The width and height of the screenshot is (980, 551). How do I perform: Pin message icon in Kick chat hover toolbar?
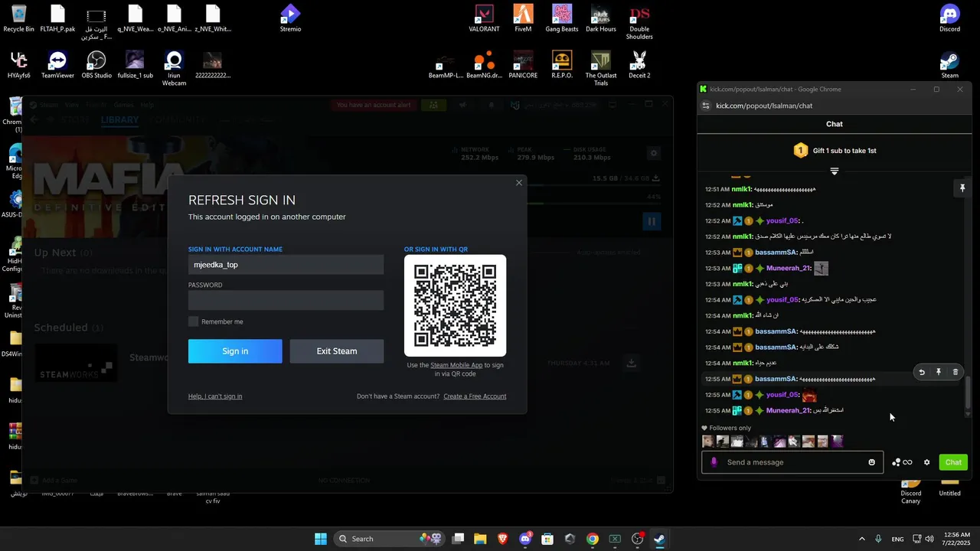coord(939,372)
